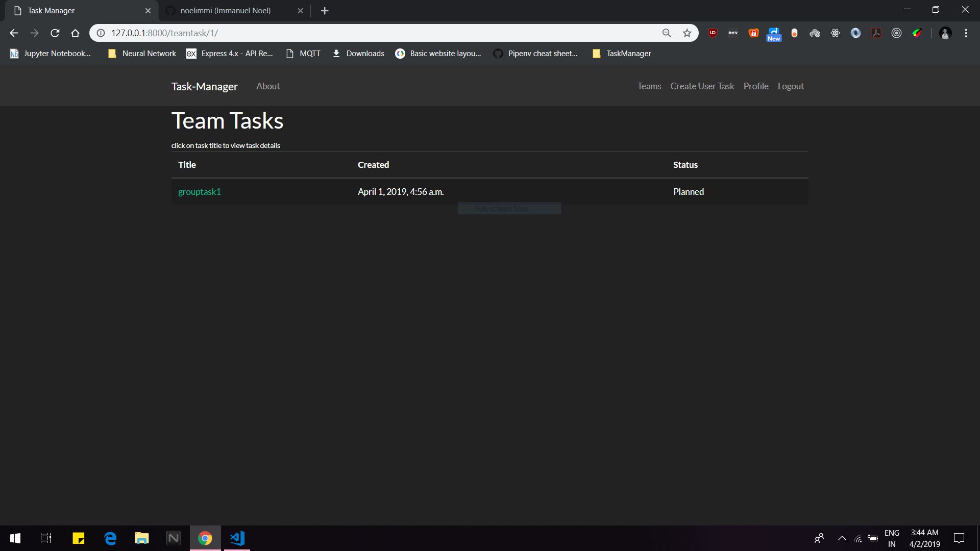Show hidden system tray icons
Screen dimensions: 980x551
[842, 538]
